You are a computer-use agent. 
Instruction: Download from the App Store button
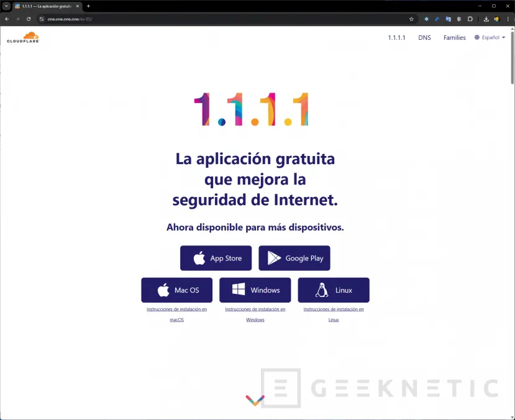[x=216, y=258]
